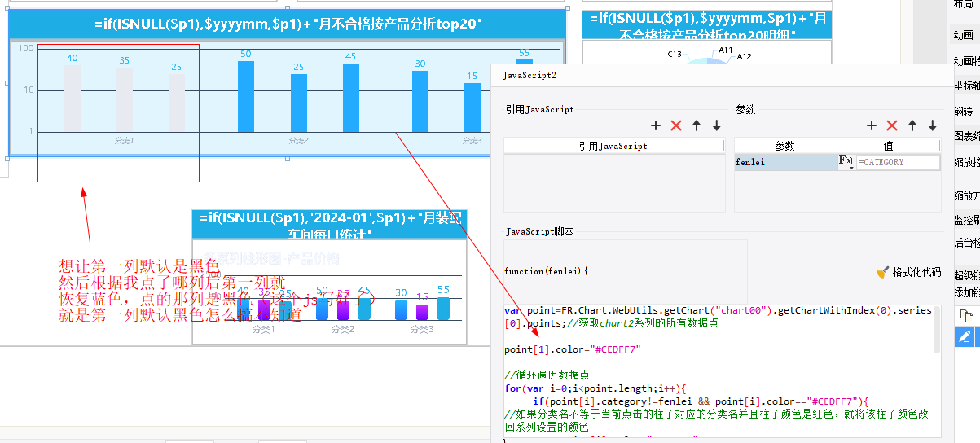Select the fenlei parameter name cell
The width and height of the screenshot is (980, 443).
tap(784, 162)
